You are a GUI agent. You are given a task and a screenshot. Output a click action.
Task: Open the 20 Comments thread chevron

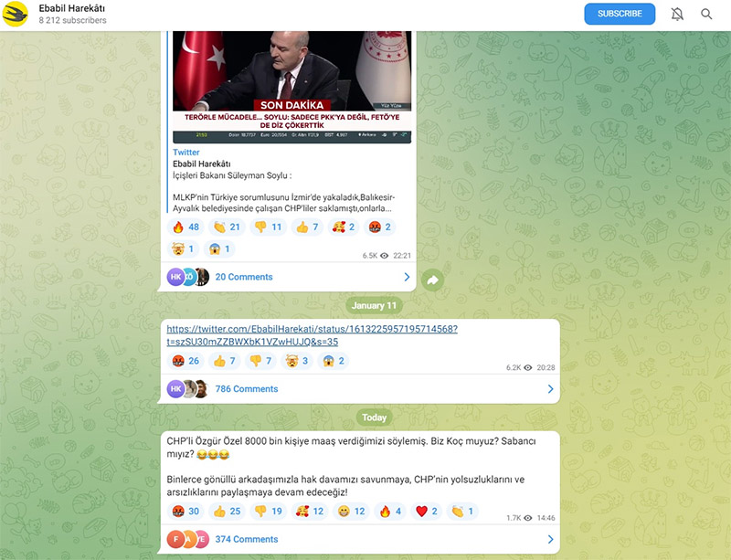pyautogui.click(x=407, y=277)
